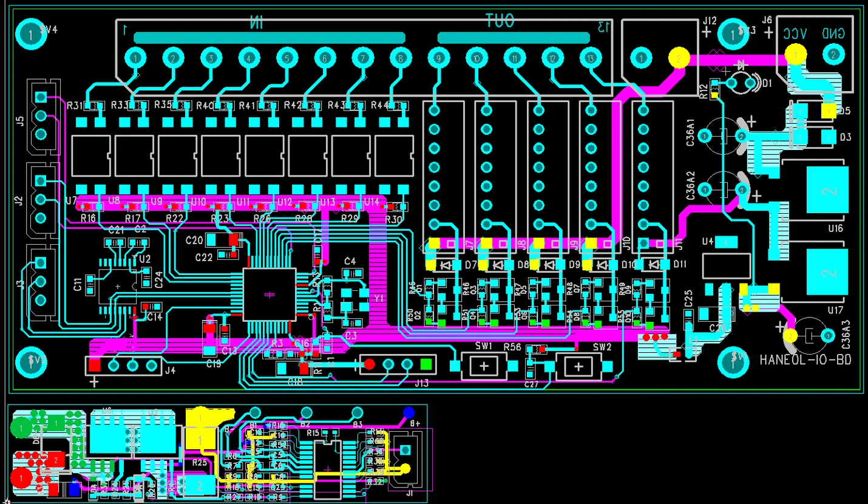Select the HANEOL-IO-BD board name text
Viewport: 868px width, 504px height.
[x=805, y=359]
